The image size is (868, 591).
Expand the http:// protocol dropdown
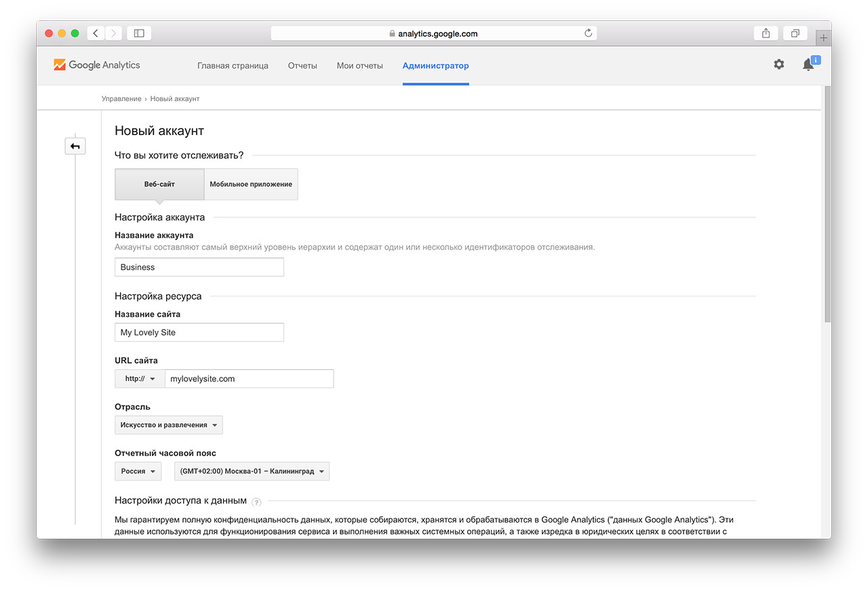tap(140, 379)
